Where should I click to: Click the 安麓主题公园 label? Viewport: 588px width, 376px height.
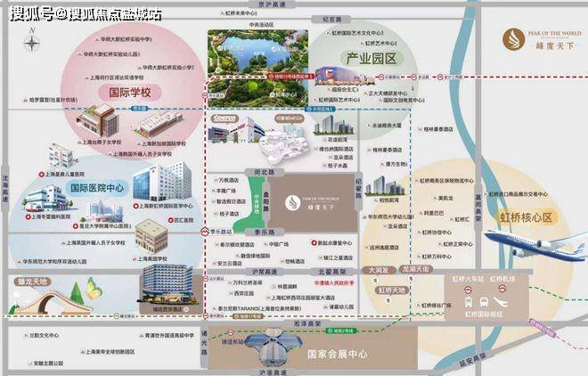tap(48, 364)
